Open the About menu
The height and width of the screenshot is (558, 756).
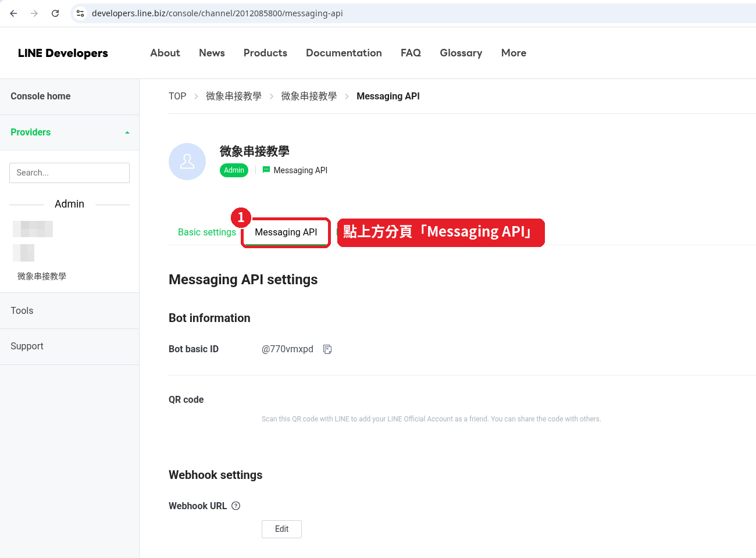[x=165, y=53]
